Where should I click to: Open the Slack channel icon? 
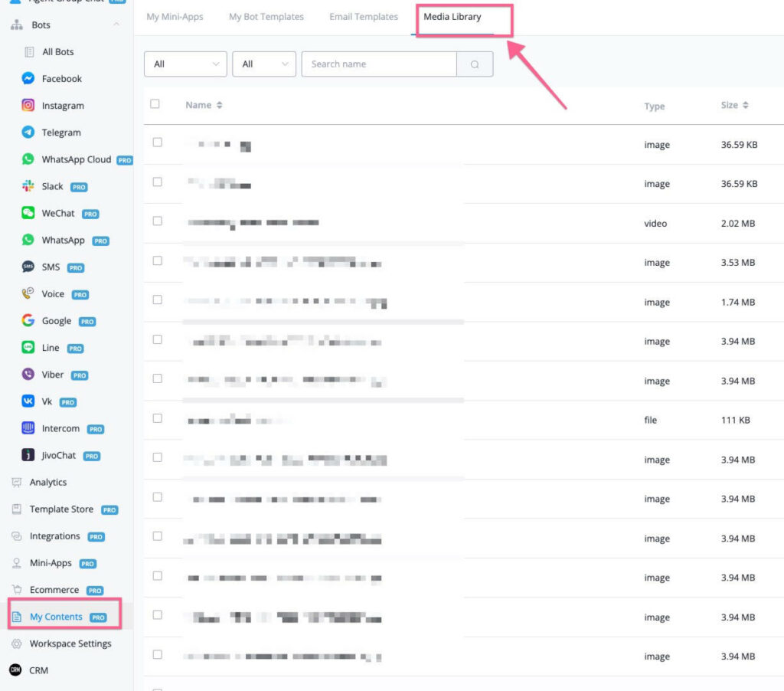[x=28, y=186]
